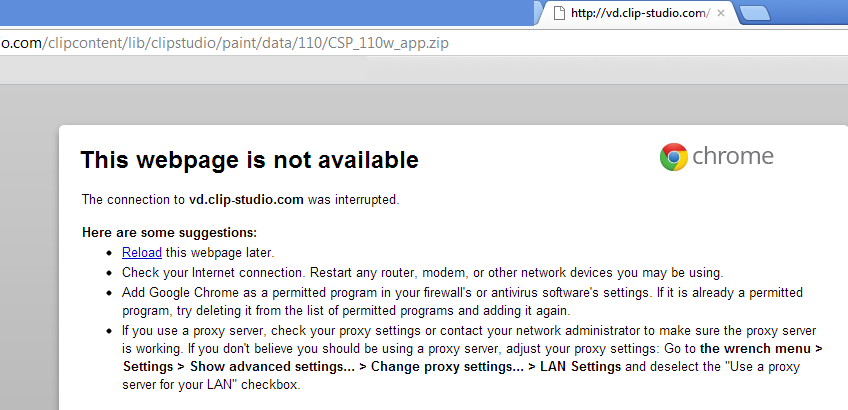The height and width of the screenshot is (410, 848).
Task: Click the bold "LAN Settings" text
Action: pyautogui.click(x=580, y=367)
